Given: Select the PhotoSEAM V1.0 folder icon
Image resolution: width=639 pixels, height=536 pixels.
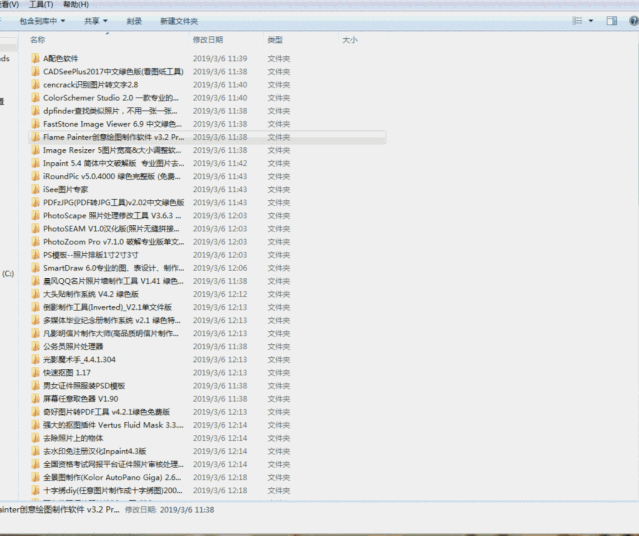Looking at the screenshot, I should [36, 228].
